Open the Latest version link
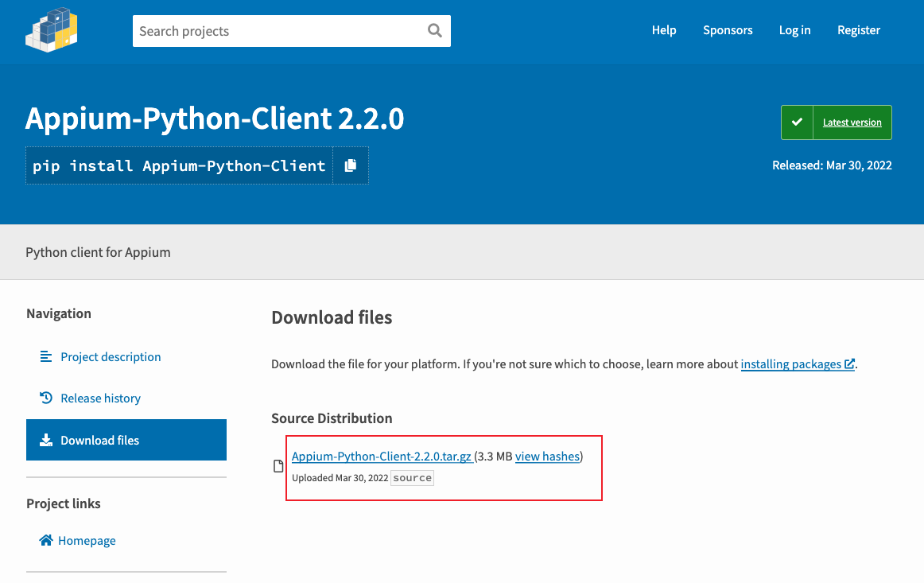The image size is (924, 583). (852, 122)
